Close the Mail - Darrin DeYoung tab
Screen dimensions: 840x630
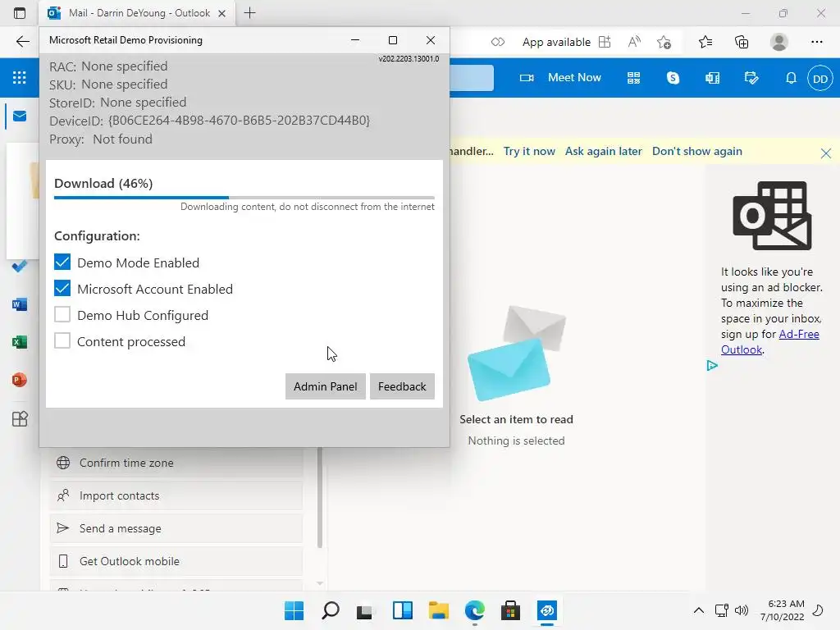click(221, 13)
